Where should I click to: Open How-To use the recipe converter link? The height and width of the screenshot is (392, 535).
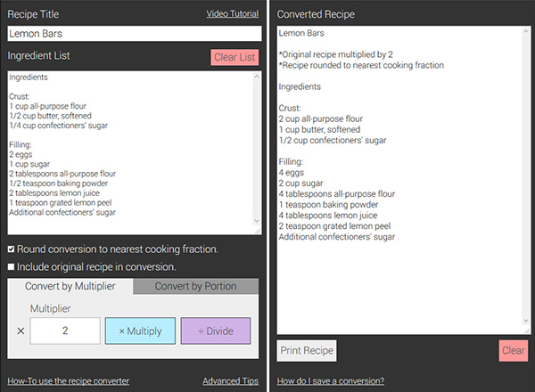coord(69,380)
